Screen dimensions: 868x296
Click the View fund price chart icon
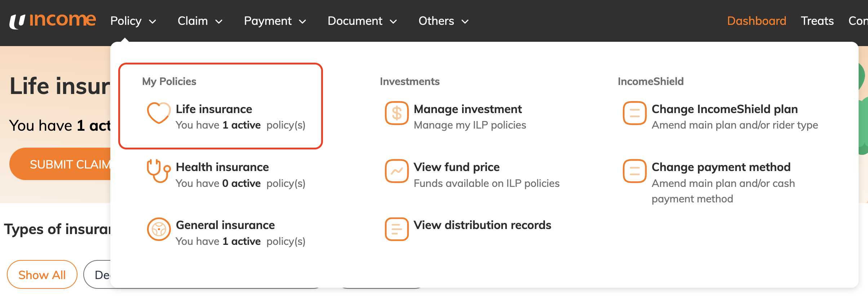pos(397,171)
